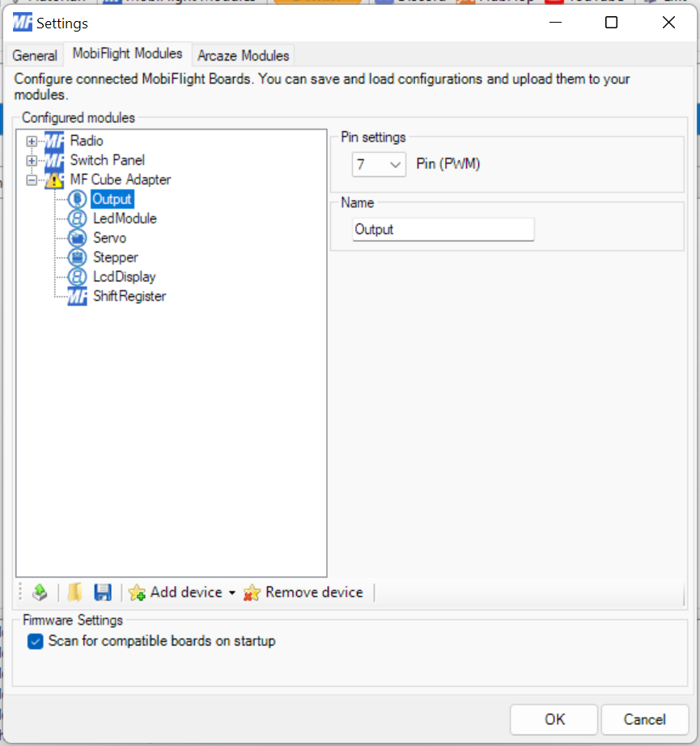Maximize the Settings window

(612, 23)
